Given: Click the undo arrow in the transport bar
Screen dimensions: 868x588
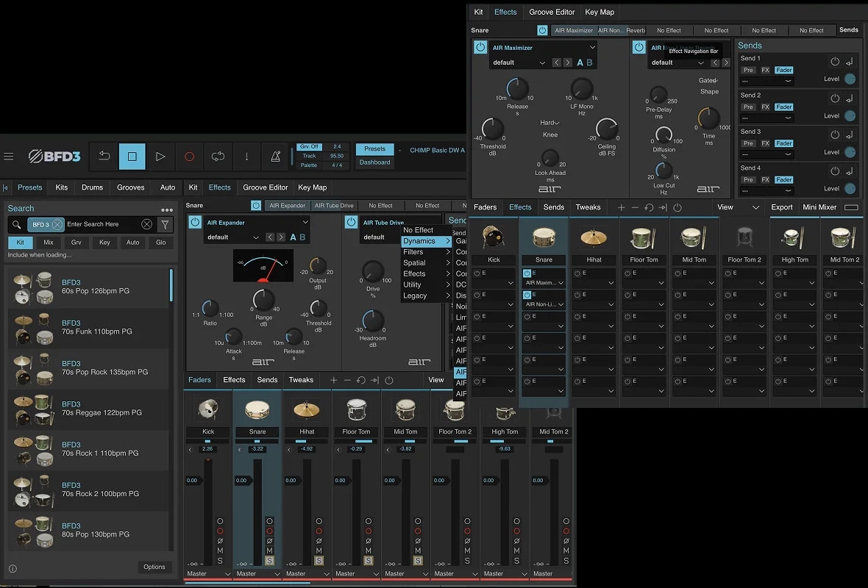Looking at the screenshot, I should coord(104,157).
